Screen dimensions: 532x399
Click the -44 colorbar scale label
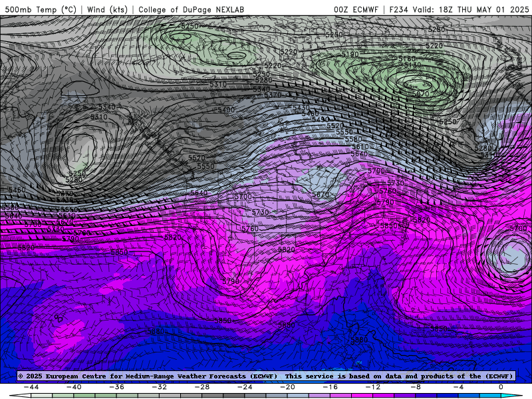(31, 387)
